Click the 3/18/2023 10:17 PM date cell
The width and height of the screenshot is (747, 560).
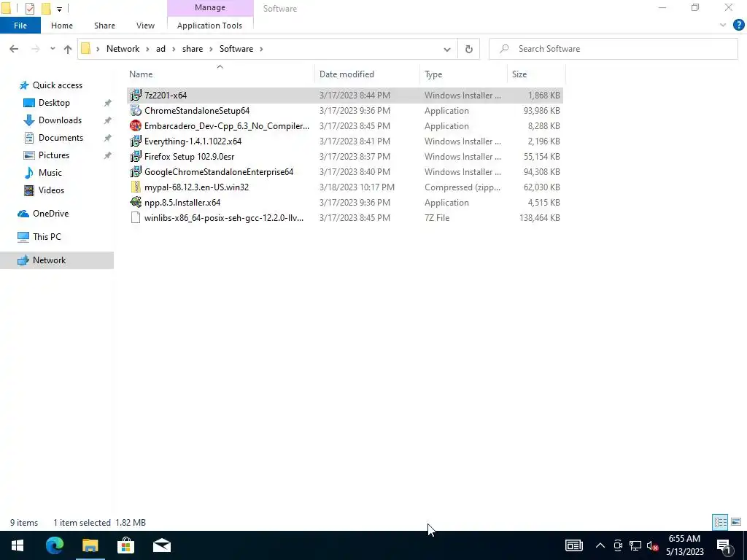(357, 187)
